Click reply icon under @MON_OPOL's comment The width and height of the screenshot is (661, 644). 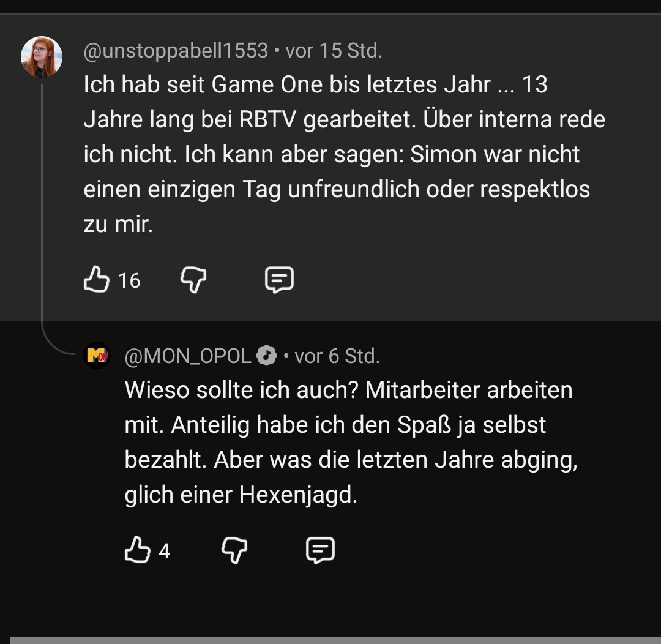pyautogui.click(x=320, y=550)
